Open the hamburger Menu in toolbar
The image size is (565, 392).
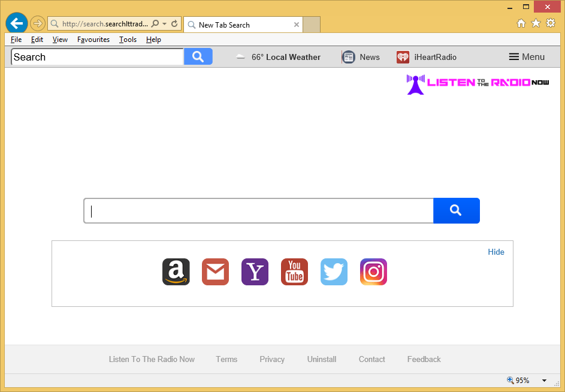point(527,56)
